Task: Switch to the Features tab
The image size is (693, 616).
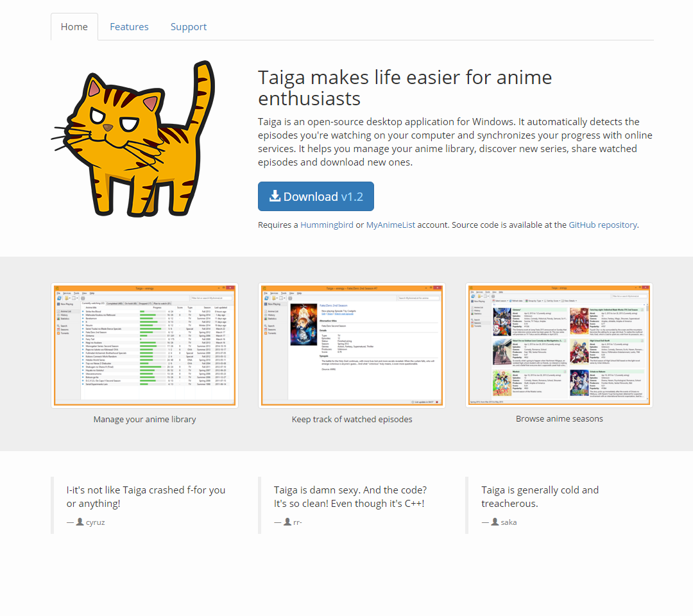Action: [129, 27]
